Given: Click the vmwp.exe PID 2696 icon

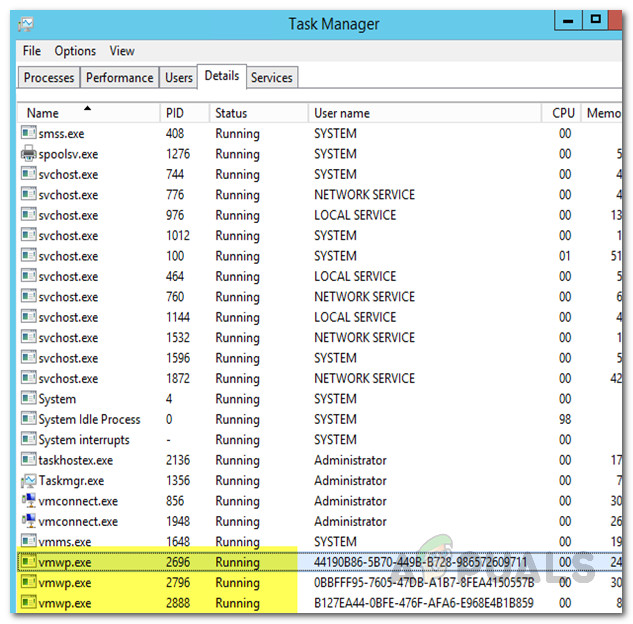Looking at the screenshot, I should coord(29,561).
